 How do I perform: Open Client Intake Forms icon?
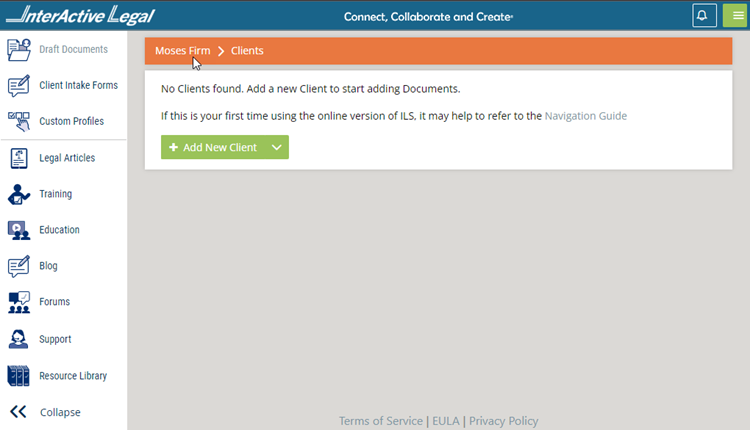click(x=19, y=86)
